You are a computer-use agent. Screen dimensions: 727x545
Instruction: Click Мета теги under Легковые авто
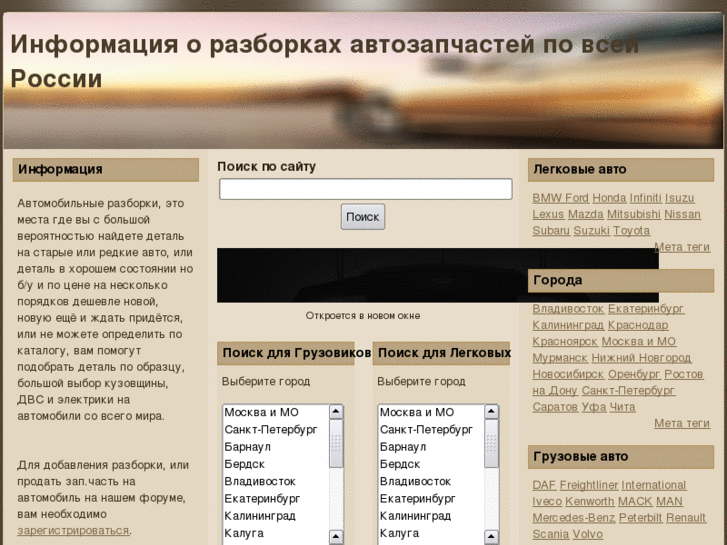681,247
